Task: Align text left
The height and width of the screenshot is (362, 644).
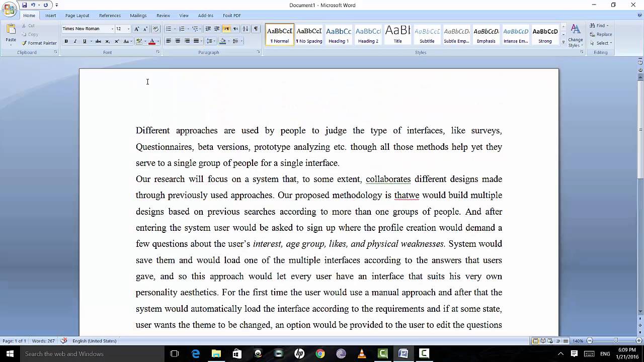Action: pyautogui.click(x=169, y=41)
